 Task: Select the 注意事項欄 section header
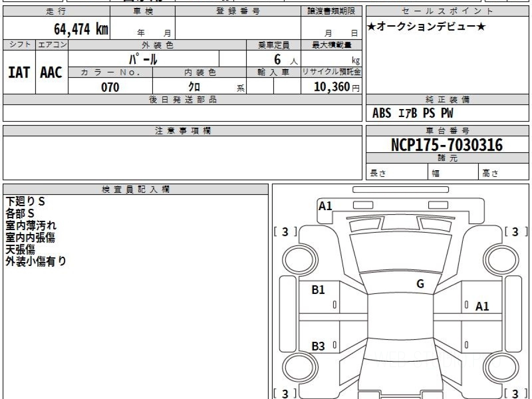pyautogui.click(x=183, y=131)
